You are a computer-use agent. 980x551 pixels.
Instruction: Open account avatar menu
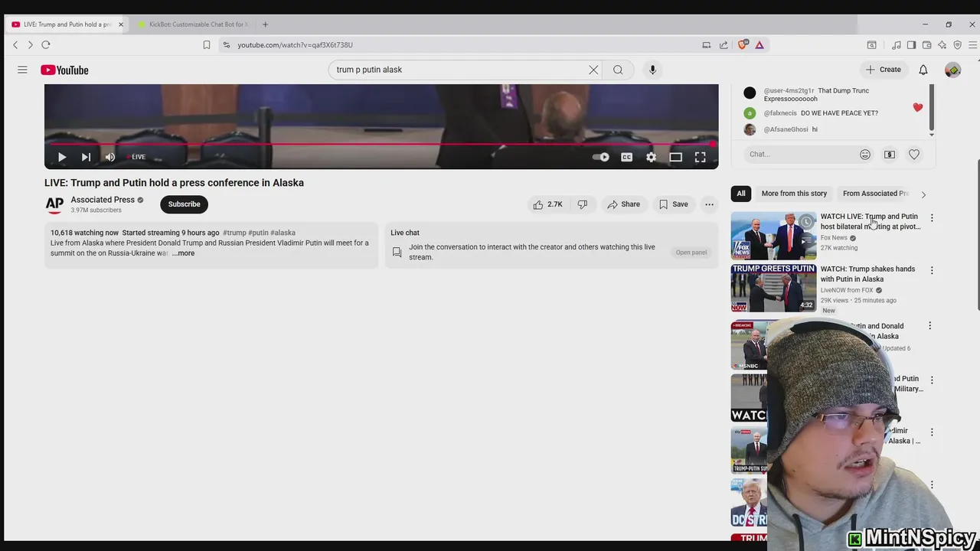[x=952, y=70]
